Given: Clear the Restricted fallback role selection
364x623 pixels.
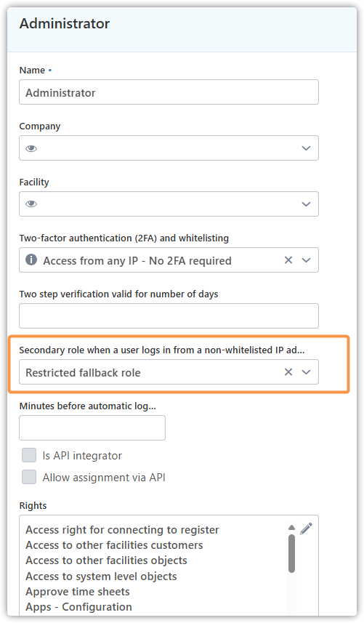Looking at the screenshot, I should coord(288,372).
